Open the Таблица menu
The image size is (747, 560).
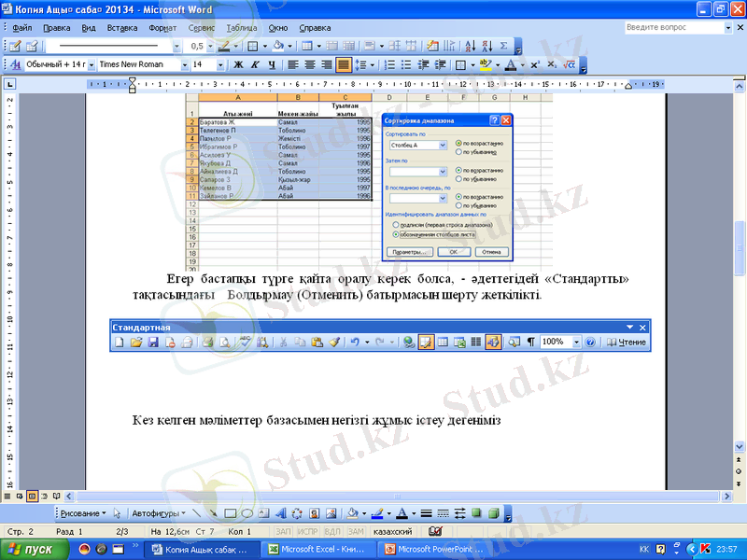point(242,28)
